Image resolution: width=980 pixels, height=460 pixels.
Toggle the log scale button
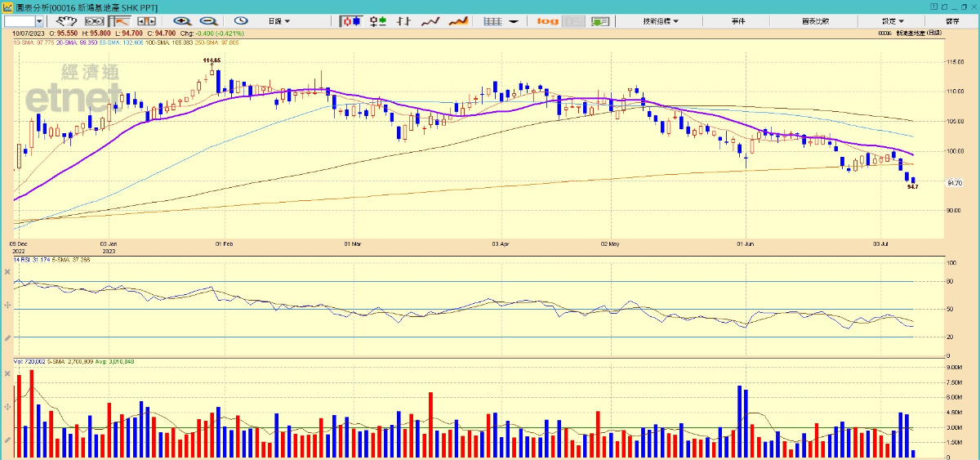(548, 21)
